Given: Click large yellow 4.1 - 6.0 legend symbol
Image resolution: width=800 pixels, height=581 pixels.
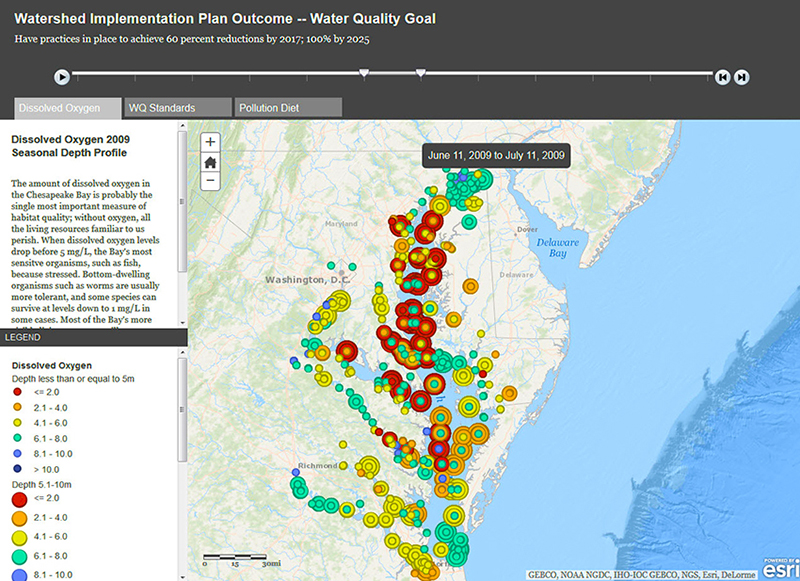Looking at the screenshot, I should pyautogui.click(x=19, y=538).
